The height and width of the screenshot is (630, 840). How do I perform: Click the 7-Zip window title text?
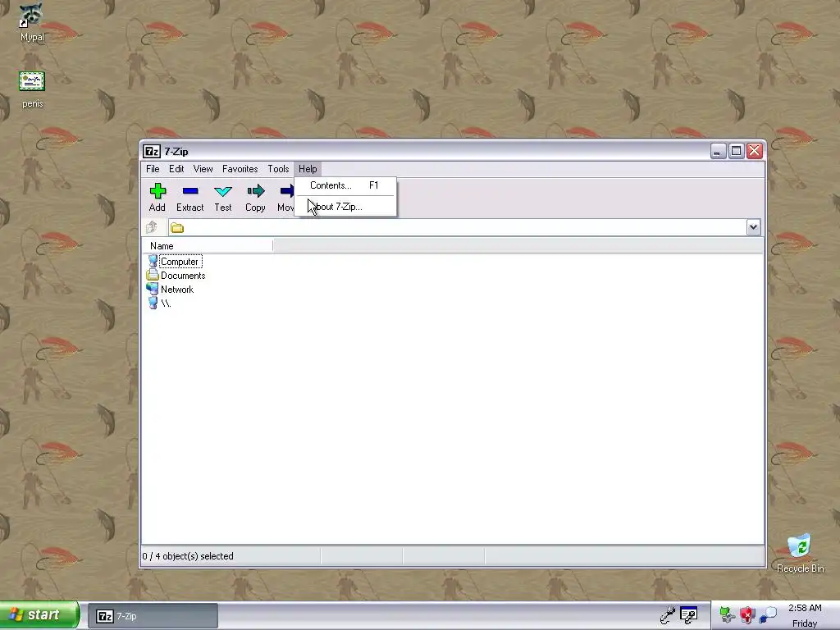coord(176,152)
